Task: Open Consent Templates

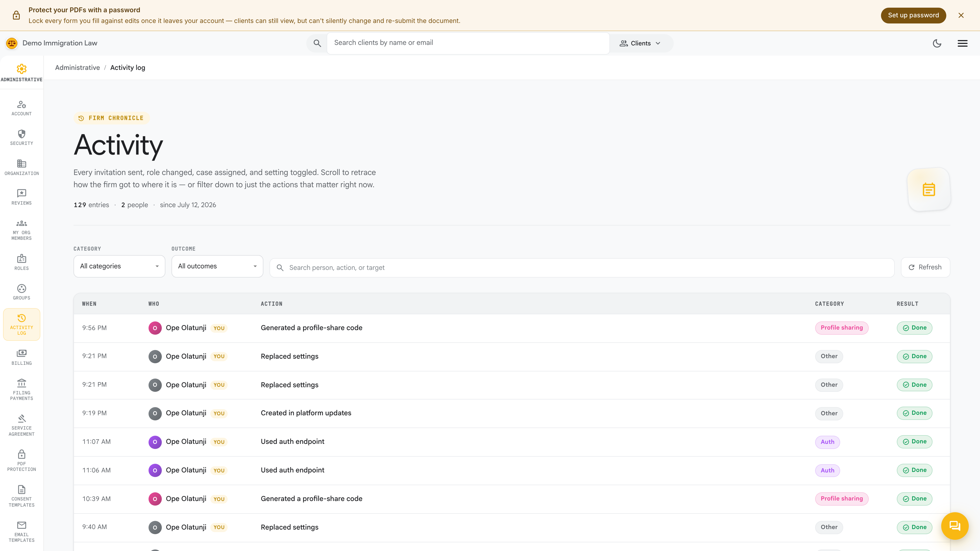Action: (22, 496)
